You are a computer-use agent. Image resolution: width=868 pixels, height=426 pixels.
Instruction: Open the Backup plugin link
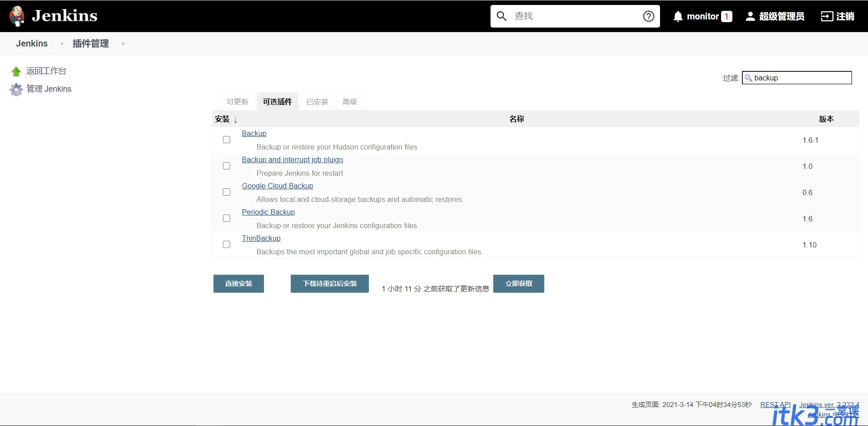coord(254,134)
